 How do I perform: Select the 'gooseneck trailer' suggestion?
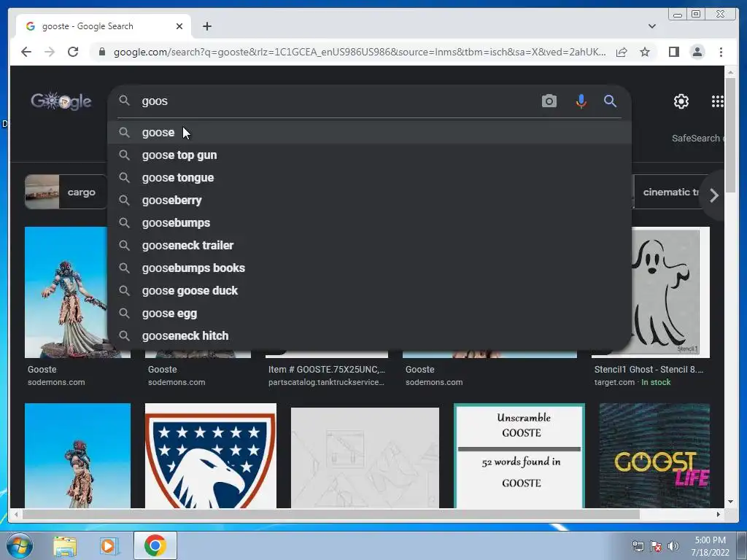(x=369, y=245)
